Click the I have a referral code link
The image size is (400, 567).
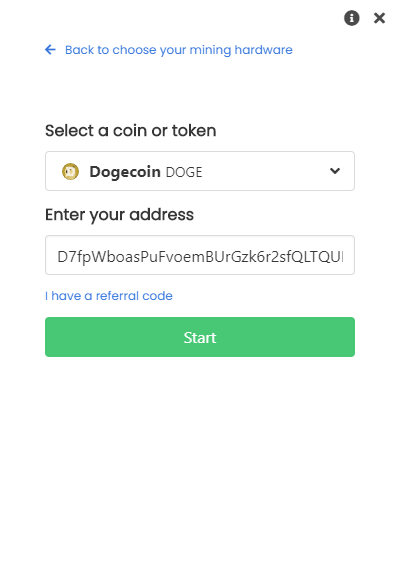click(x=109, y=296)
